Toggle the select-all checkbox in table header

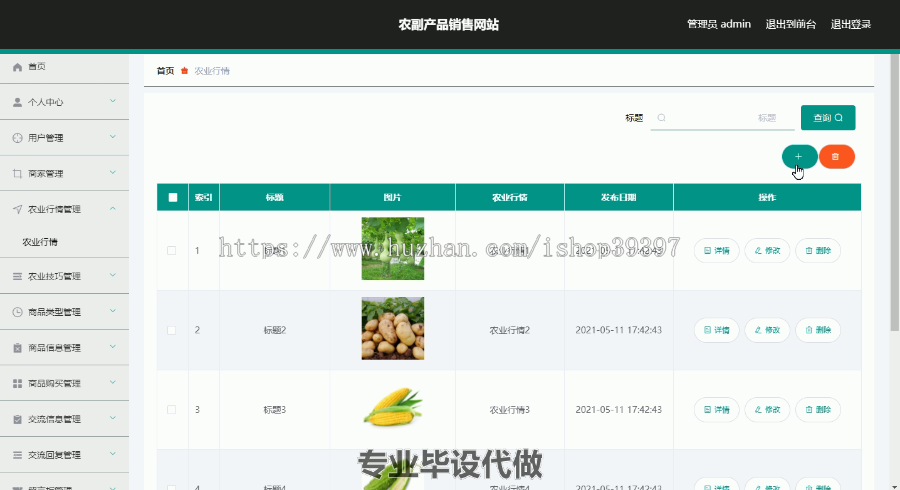coord(173,197)
